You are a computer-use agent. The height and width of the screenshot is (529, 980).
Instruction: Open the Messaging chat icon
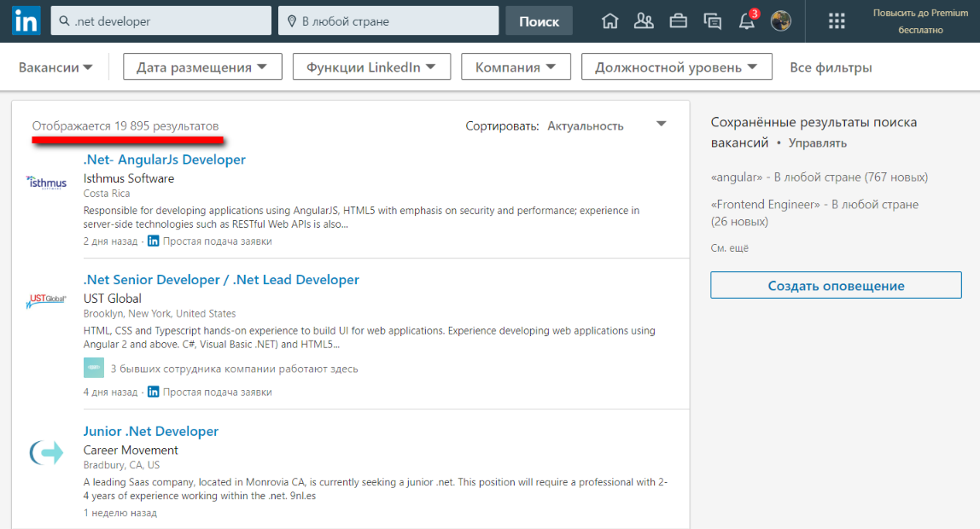(x=713, y=21)
